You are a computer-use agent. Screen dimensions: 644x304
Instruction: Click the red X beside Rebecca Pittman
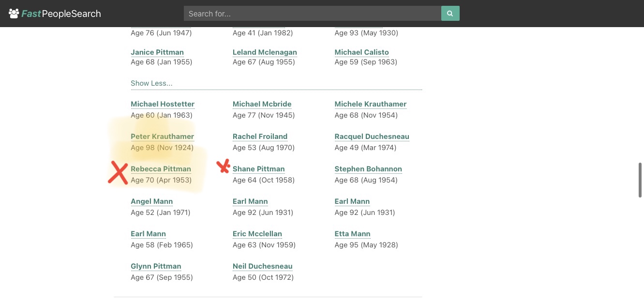click(118, 173)
